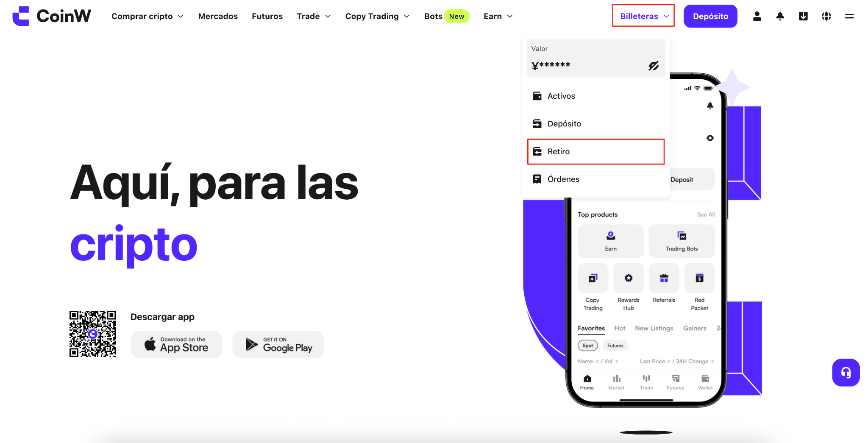Click See All link in phone
Image resolution: width=868 pixels, height=443 pixels.
(706, 215)
